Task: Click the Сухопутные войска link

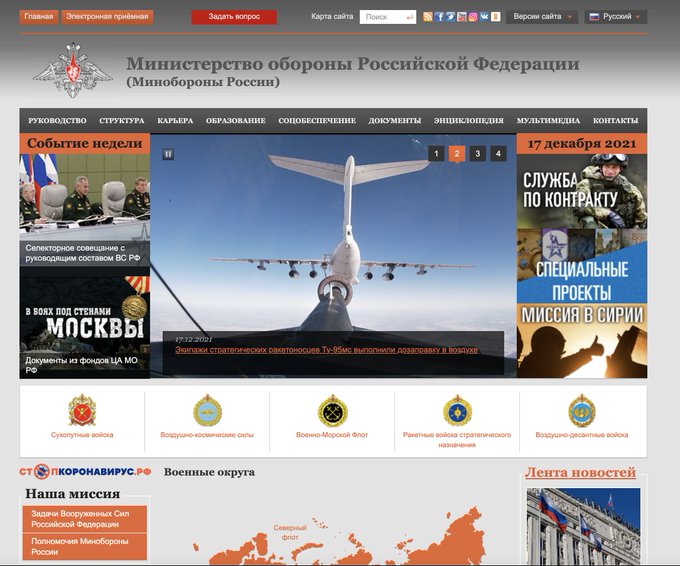Action: click(x=82, y=435)
